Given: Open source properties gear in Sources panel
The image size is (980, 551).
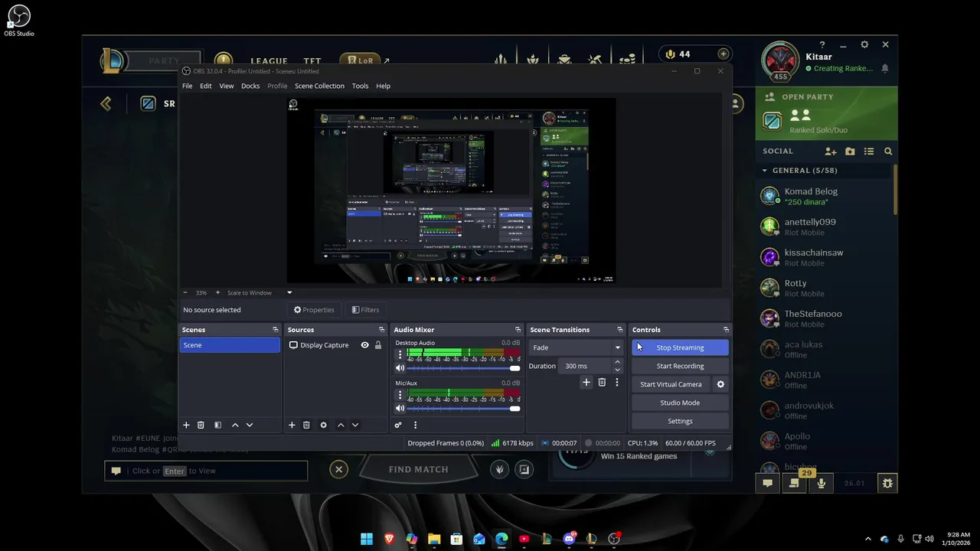Looking at the screenshot, I should point(323,425).
